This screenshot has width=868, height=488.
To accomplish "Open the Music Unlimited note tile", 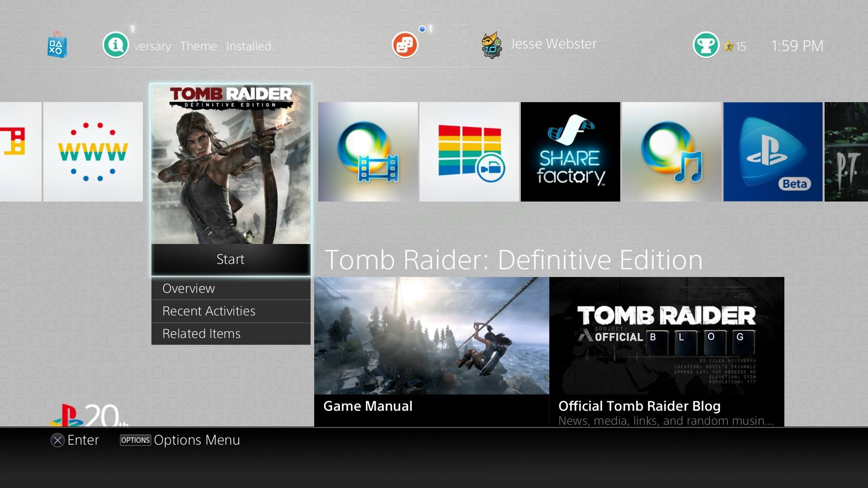I will (x=672, y=152).
